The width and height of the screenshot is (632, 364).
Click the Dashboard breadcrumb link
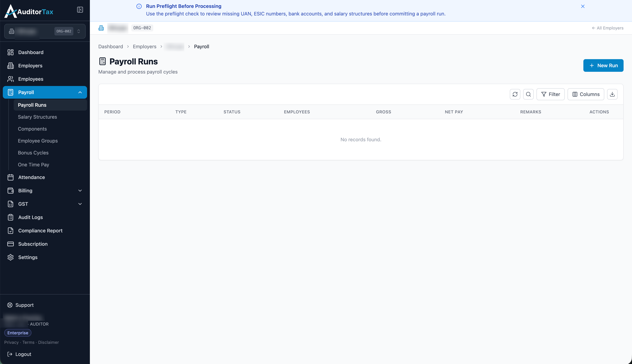(110, 47)
